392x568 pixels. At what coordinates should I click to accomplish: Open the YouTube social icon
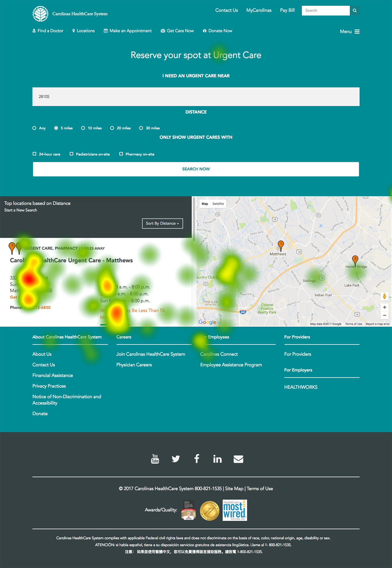coord(155,459)
